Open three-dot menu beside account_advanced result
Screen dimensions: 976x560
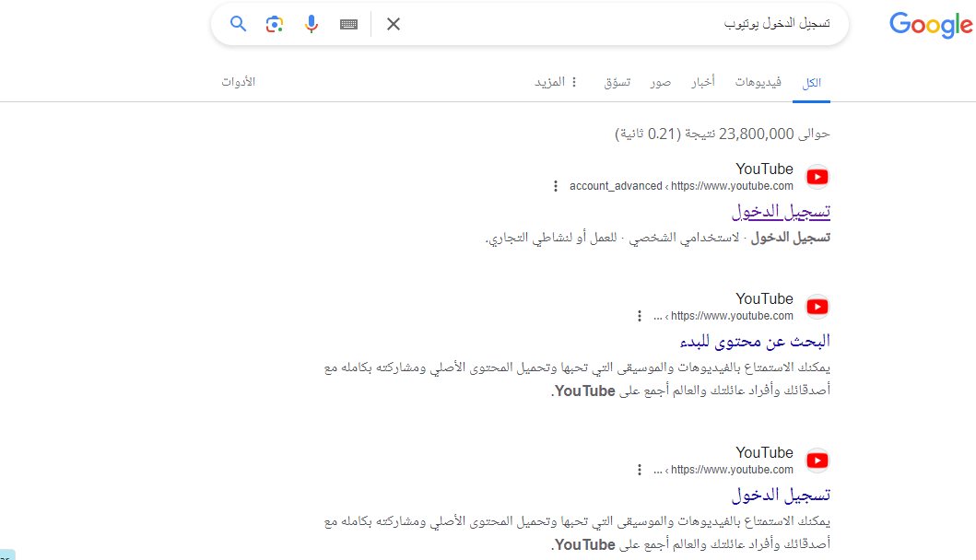[555, 186]
